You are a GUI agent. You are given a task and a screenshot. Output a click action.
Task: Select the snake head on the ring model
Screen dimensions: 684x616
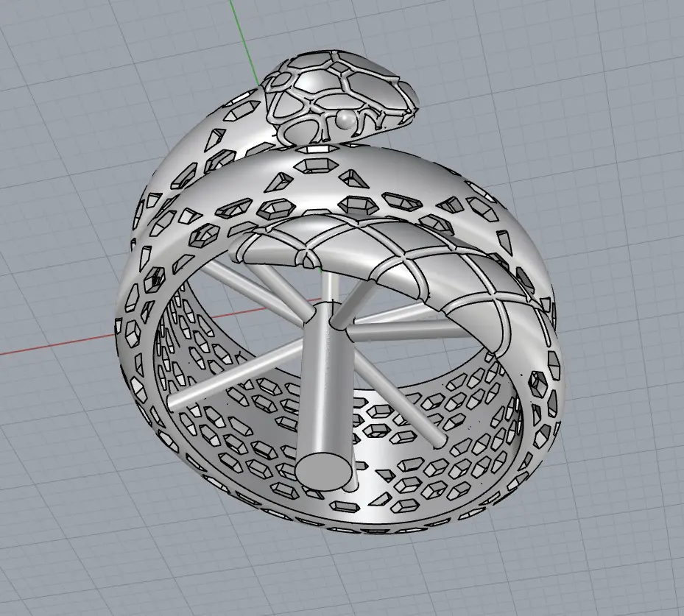click(x=340, y=98)
